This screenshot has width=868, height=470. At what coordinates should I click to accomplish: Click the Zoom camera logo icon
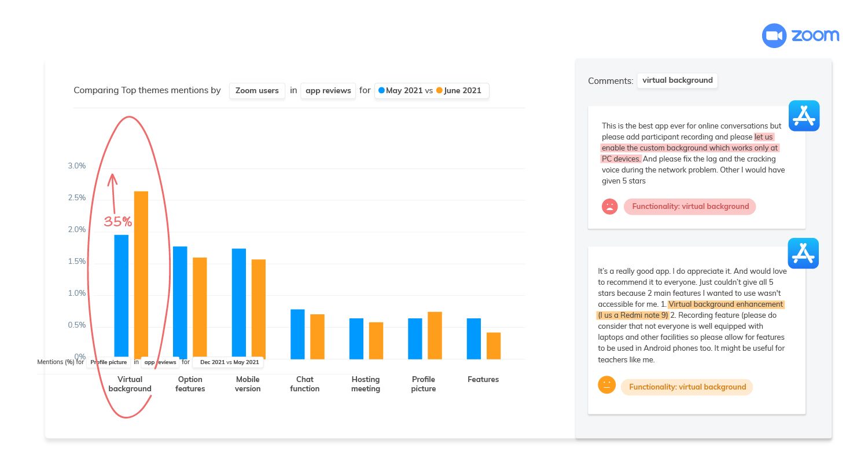(774, 36)
